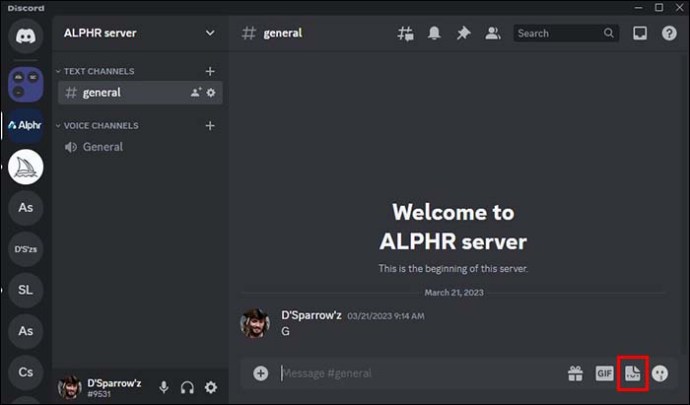Image resolution: width=690 pixels, height=405 pixels.
Task: Click the Search box
Action: click(558, 33)
